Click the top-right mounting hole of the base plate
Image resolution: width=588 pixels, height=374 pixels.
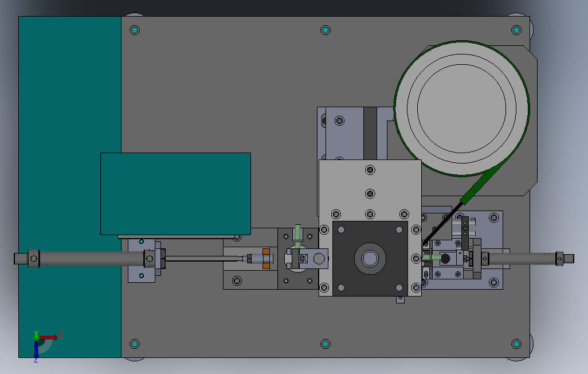coord(516,30)
